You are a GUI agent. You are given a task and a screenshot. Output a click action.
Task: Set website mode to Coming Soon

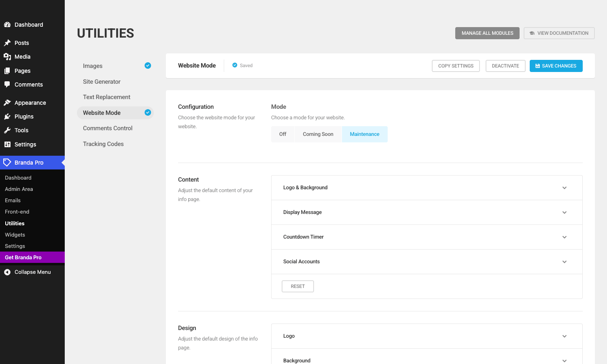click(x=318, y=134)
